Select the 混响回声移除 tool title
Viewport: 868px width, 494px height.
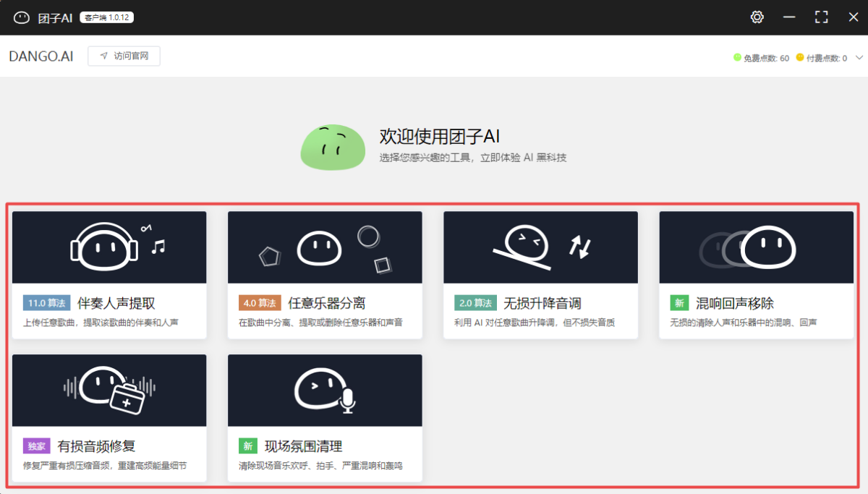click(735, 303)
